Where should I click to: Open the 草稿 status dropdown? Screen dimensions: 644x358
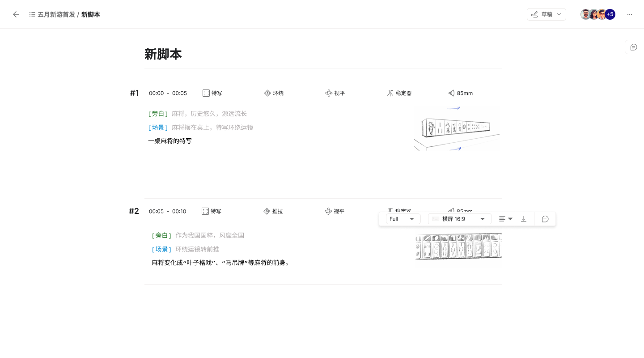click(x=546, y=14)
